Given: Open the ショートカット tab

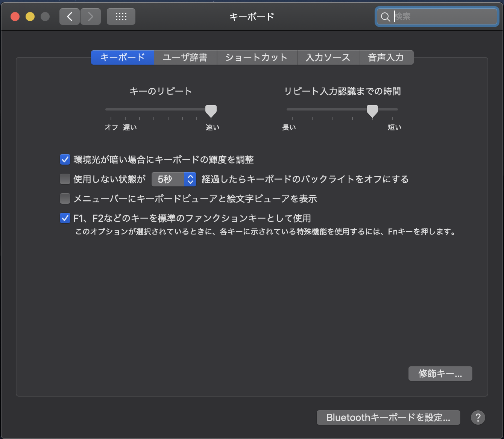Looking at the screenshot, I should pyautogui.click(x=257, y=58).
